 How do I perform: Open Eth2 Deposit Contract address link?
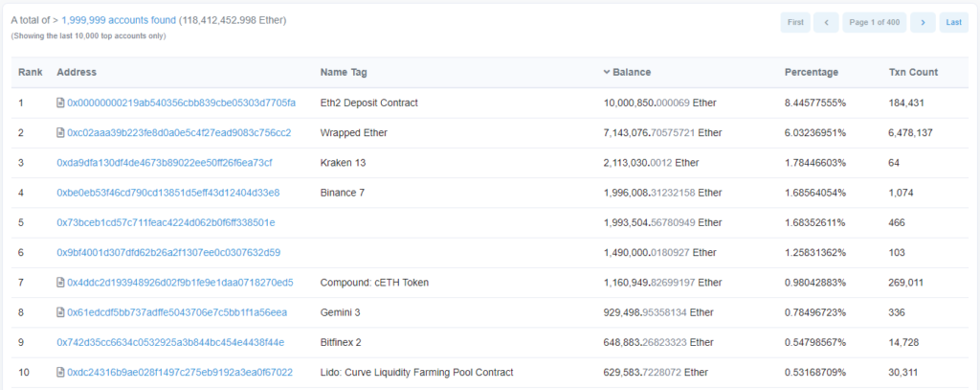point(181,103)
